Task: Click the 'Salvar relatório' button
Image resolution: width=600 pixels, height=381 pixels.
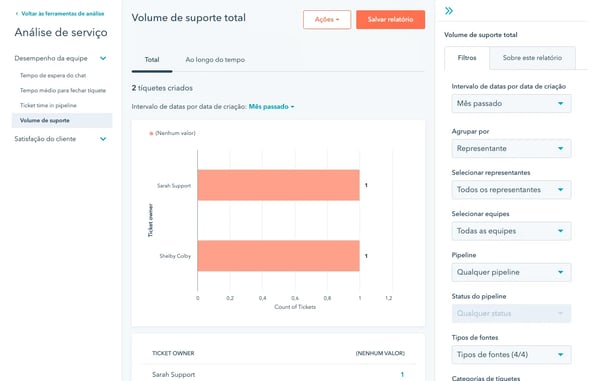Action: coord(390,20)
